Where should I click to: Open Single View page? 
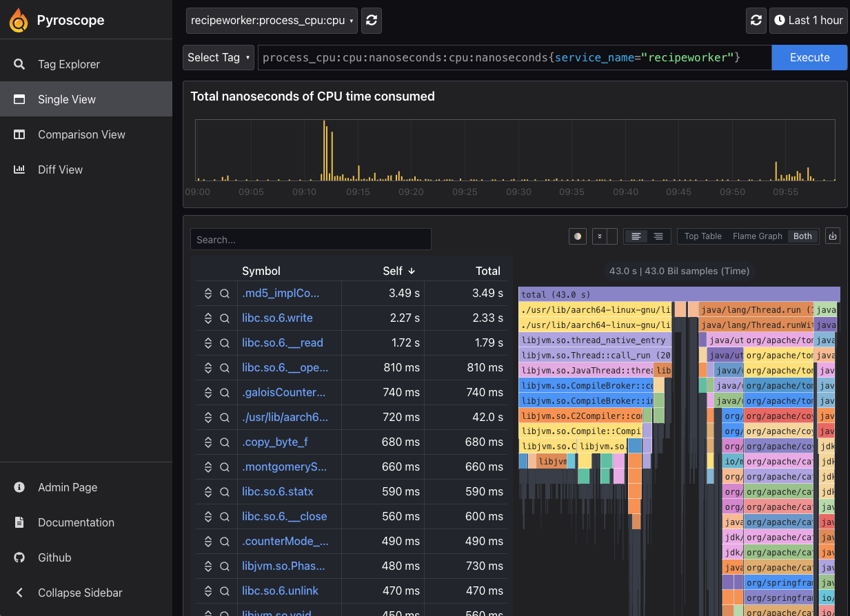click(x=86, y=99)
